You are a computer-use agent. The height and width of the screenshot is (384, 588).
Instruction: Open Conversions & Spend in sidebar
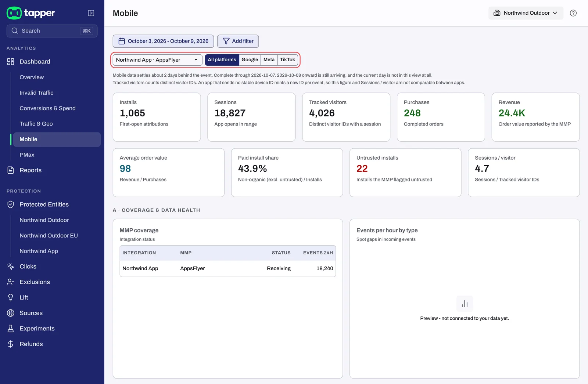pos(47,108)
